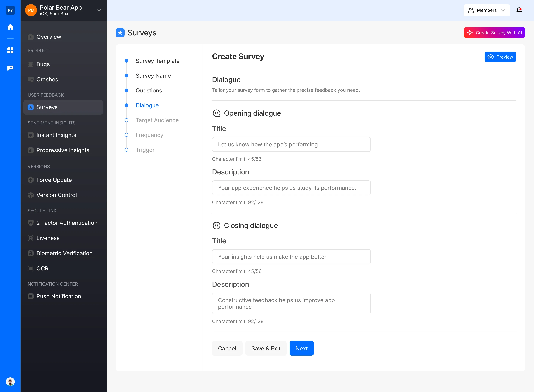Open Biometric Verification section
The height and width of the screenshot is (392, 534).
(x=64, y=253)
